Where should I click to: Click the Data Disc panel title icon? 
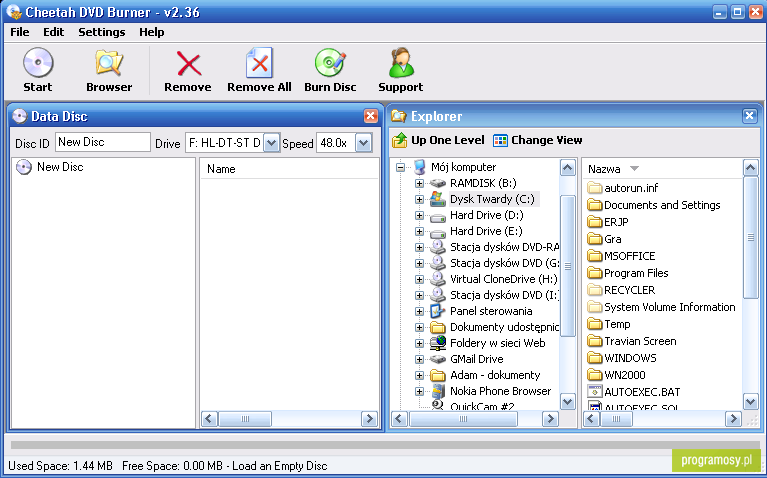pos(20,116)
